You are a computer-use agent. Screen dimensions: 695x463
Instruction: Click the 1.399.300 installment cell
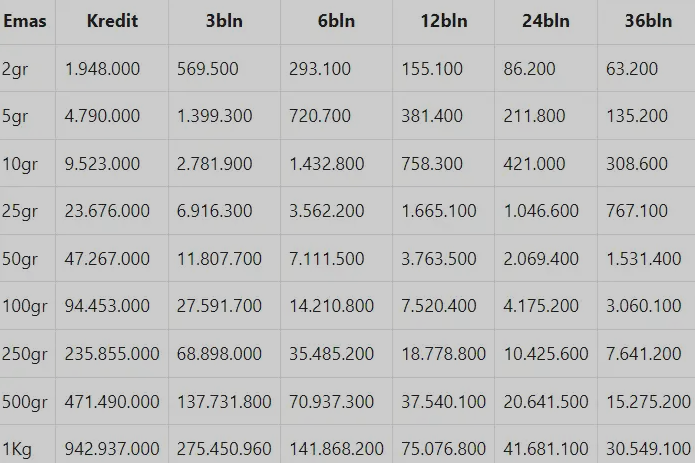pyautogui.click(x=215, y=116)
